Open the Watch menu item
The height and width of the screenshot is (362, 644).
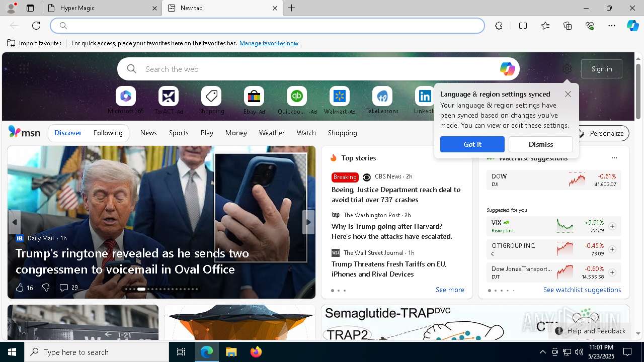(306, 133)
